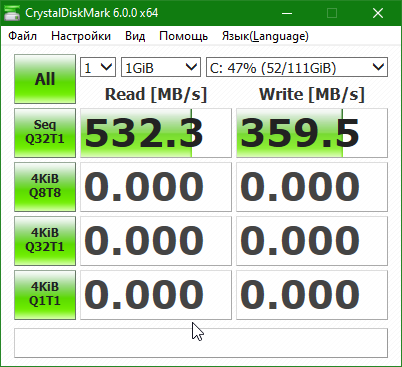Viewport: 402px width, 367px height.
Task: Click the Read [MB/s] column header
Action: [x=156, y=94]
